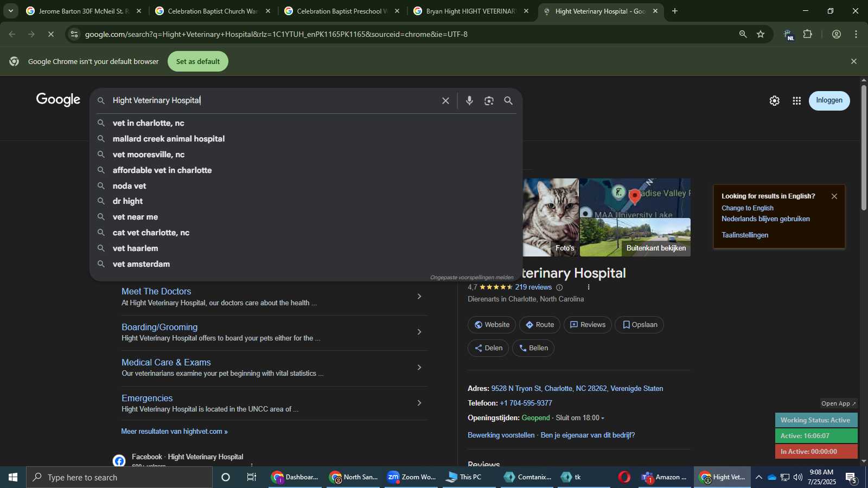
Task: Stop loading the page with X button
Action: (x=50, y=34)
